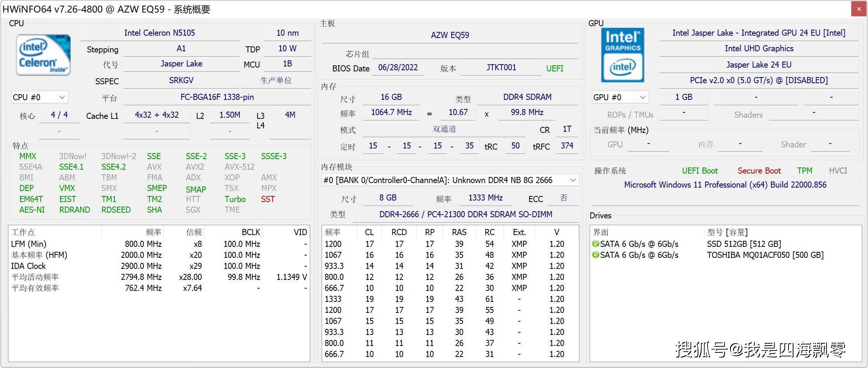The image size is (868, 368).
Task: Click the Microsoft Windows 11 Professional build text
Action: coord(725,185)
